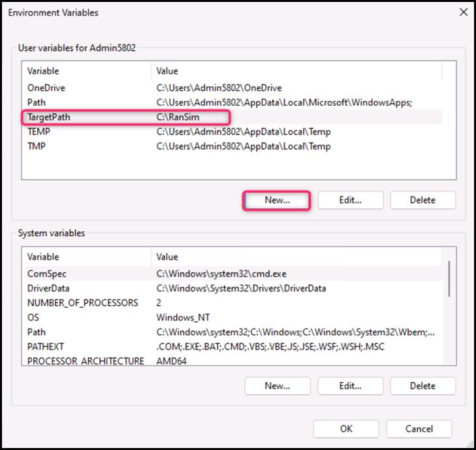Viewport: 476px width, 450px height.
Task: Click New button under system variables
Action: tap(277, 386)
